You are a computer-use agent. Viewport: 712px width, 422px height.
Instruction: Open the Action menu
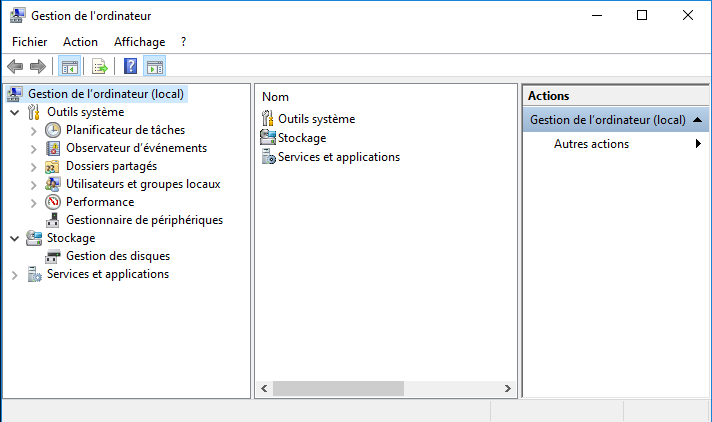(x=80, y=42)
